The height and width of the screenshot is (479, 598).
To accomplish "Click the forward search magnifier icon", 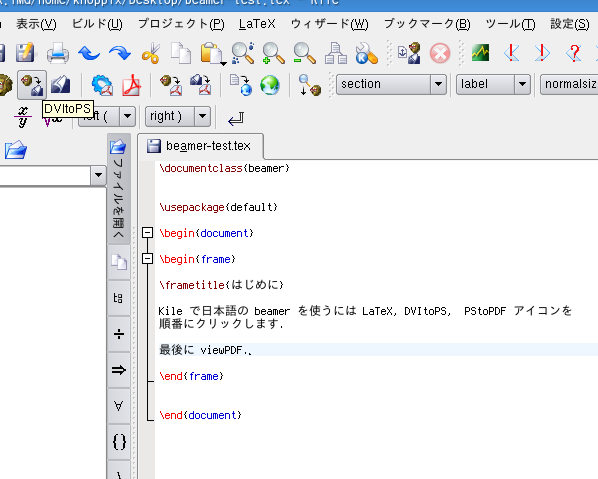I will point(309,85).
